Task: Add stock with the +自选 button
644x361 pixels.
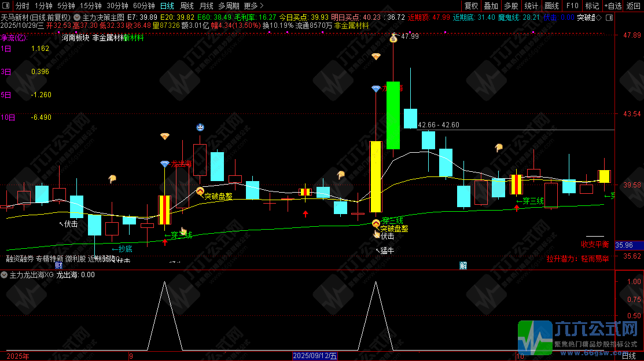Action: click(613, 5)
